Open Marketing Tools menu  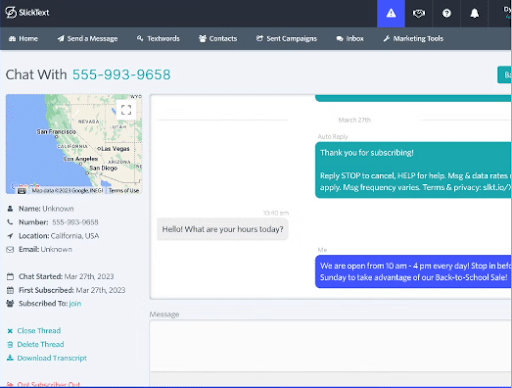click(x=413, y=39)
